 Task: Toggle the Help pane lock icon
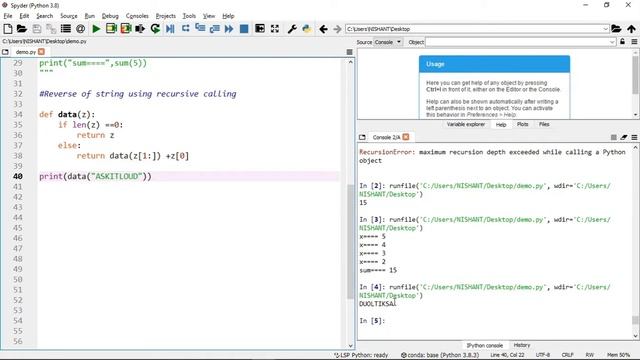click(x=622, y=42)
